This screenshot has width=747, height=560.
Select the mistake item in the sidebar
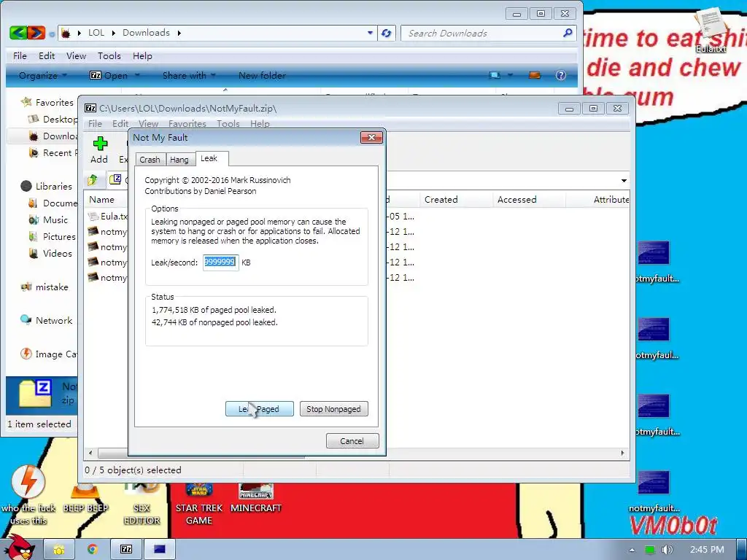click(x=44, y=287)
